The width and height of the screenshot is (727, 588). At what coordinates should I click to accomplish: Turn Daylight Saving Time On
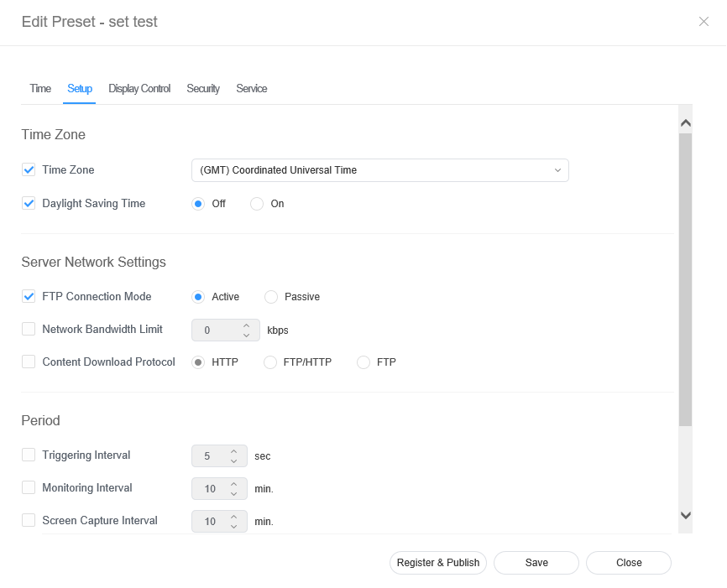click(258, 204)
